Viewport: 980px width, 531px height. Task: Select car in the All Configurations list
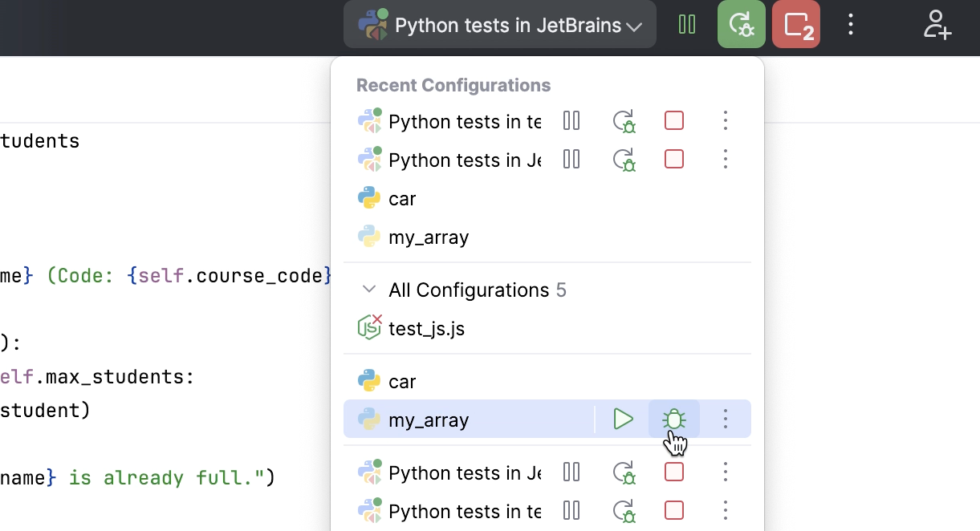point(402,382)
